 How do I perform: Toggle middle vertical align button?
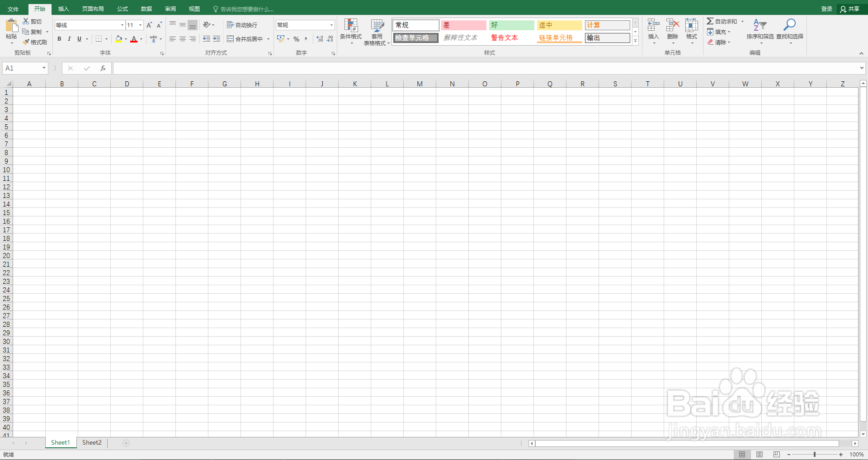(x=183, y=25)
